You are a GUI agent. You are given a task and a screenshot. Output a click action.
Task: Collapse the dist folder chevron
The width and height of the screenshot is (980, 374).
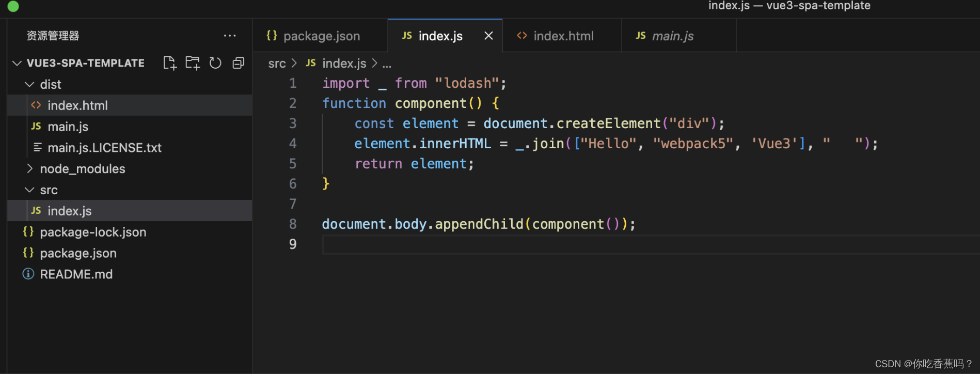tap(30, 84)
